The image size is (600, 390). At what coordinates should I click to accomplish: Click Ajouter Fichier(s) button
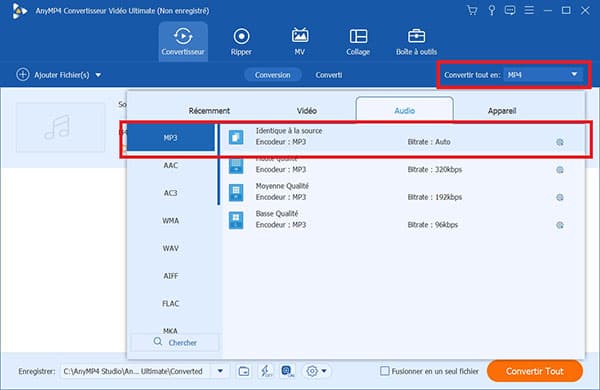point(53,75)
